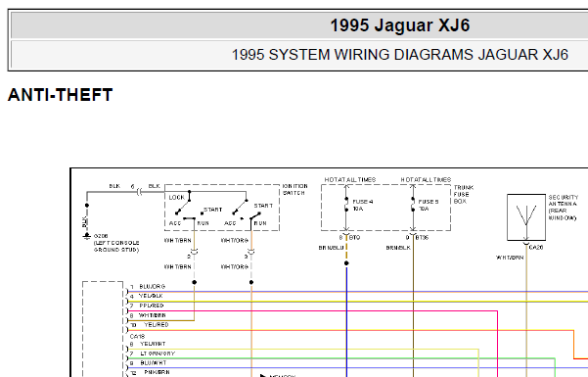This screenshot has height=377, width=588.
Task: Click the BRN/BLU wire label
Action: click(x=331, y=248)
